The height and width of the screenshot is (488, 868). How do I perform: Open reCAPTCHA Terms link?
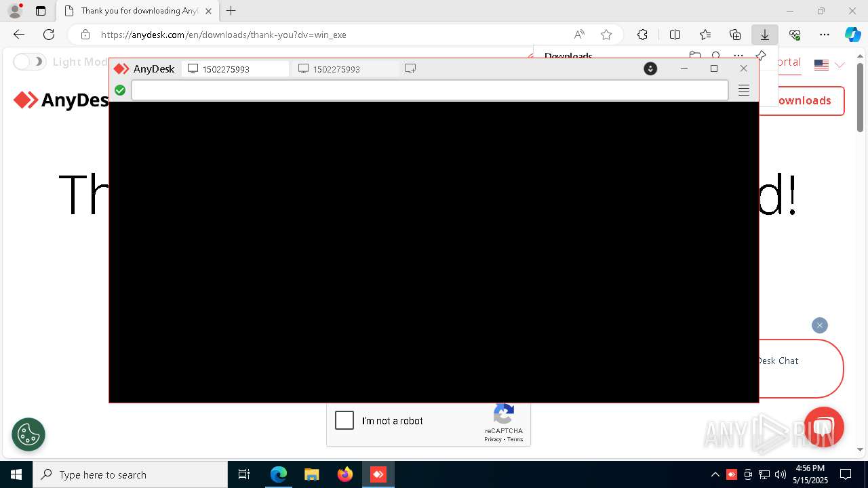[x=515, y=439]
